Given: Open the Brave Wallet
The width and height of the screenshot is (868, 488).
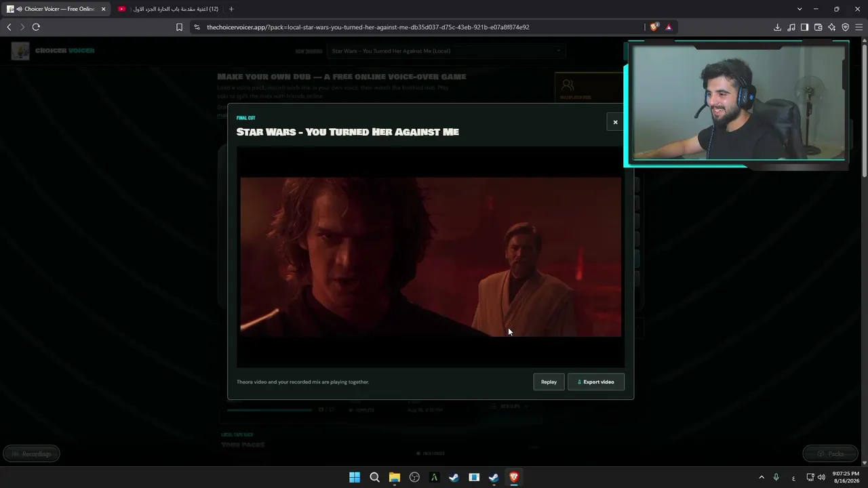Looking at the screenshot, I should [818, 27].
